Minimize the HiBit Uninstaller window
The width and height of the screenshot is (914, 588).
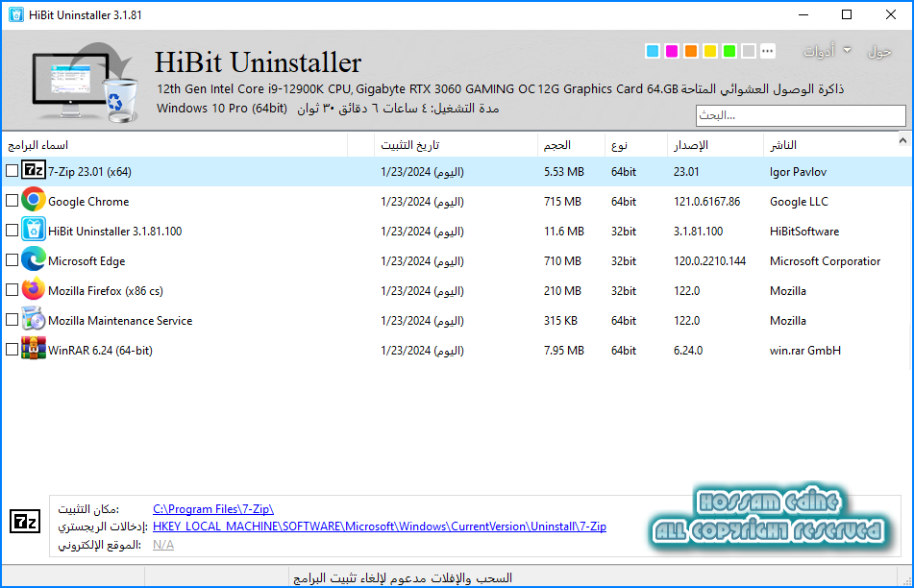[803, 14]
